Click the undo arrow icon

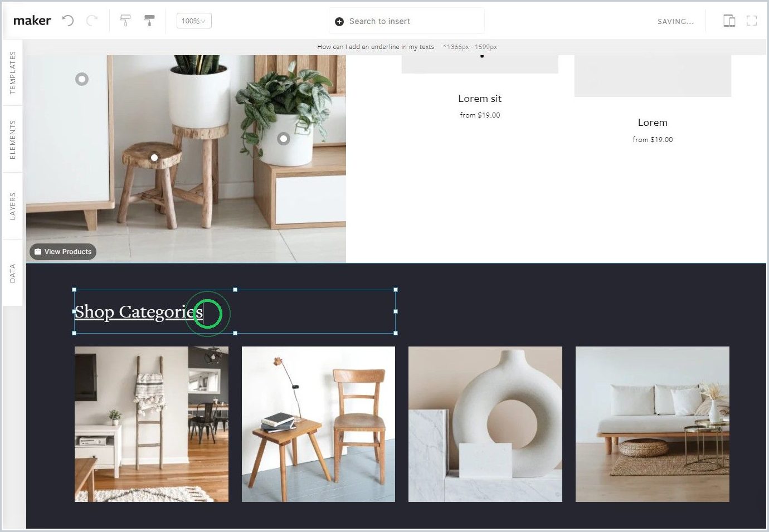tap(68, 21)
